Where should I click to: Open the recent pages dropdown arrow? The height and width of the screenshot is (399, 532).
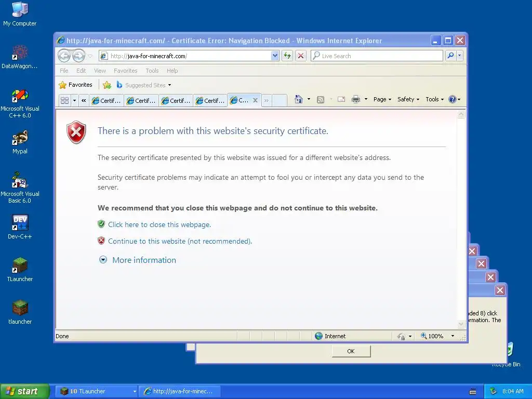tap(90, 56)
